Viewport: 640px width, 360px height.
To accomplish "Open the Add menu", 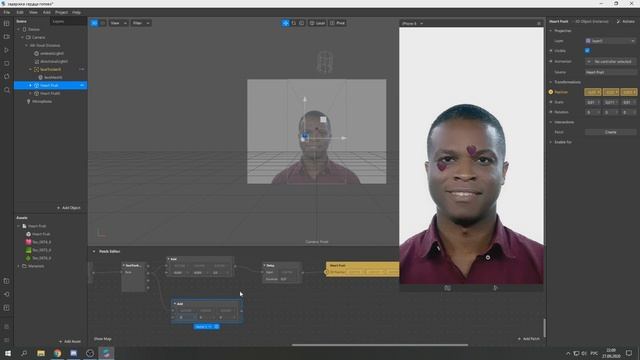I will point(47,12).
